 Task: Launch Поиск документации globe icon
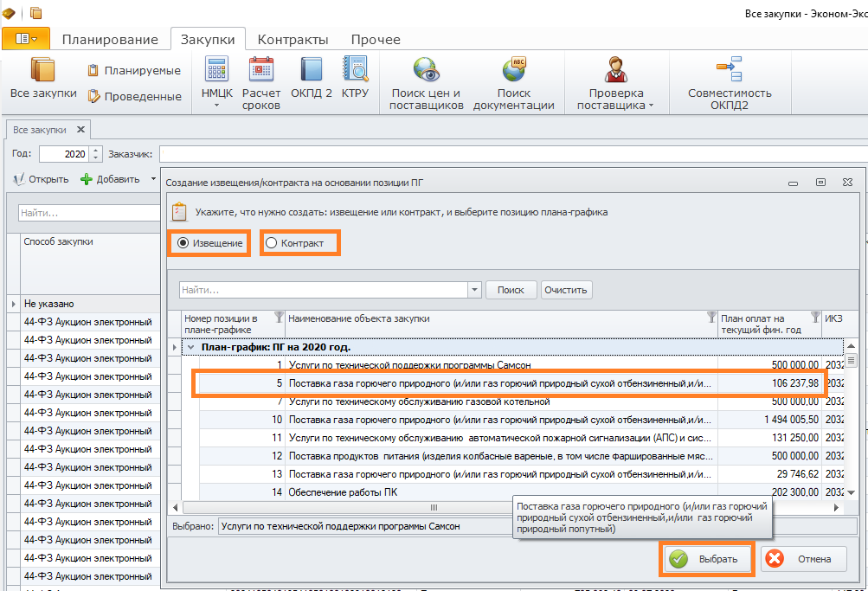tap(514, 70)
